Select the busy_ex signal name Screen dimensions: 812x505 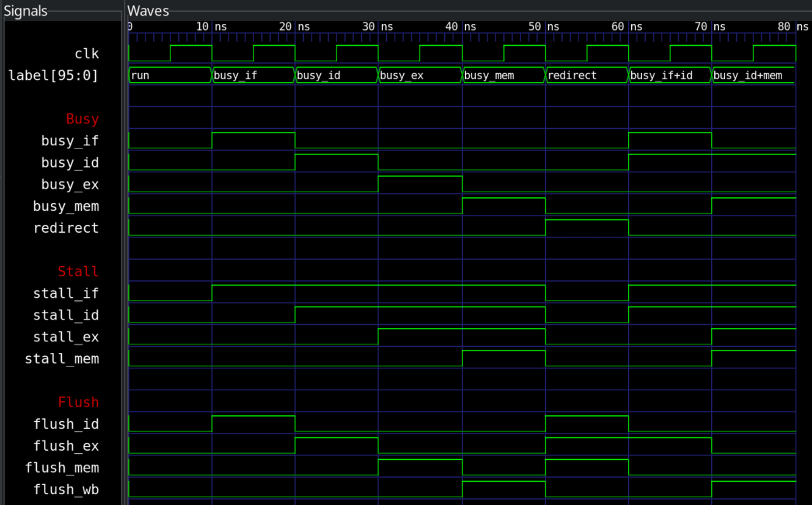pyautogui.click(x=70, y=184)
